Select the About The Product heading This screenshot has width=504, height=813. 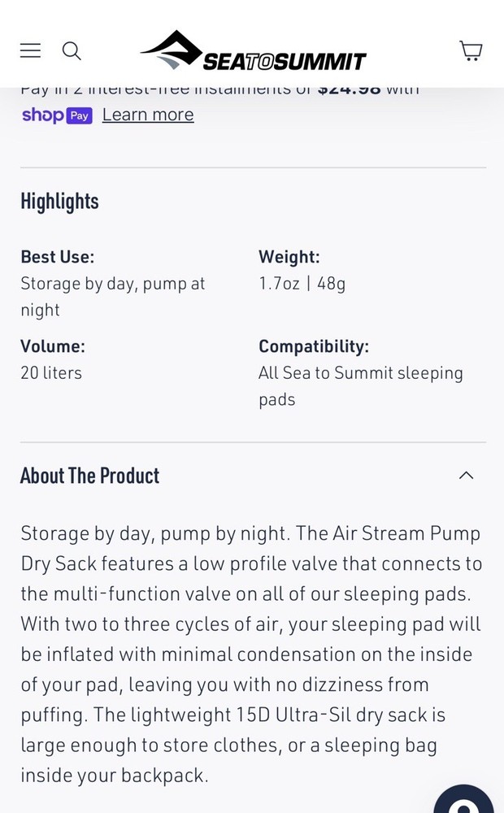tap(89, 475)
